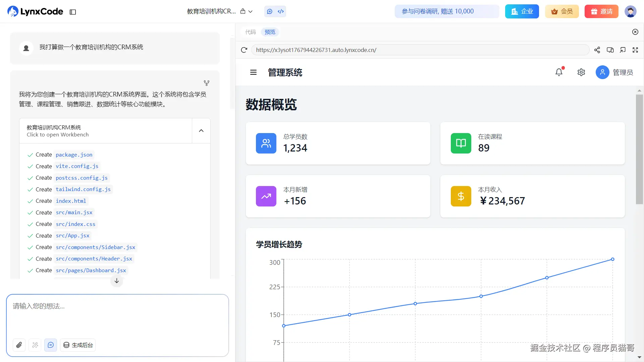Viewport: 644px width, 362px height.
Task: Open the notification bell in the preview header
Action: coord(559,72)
